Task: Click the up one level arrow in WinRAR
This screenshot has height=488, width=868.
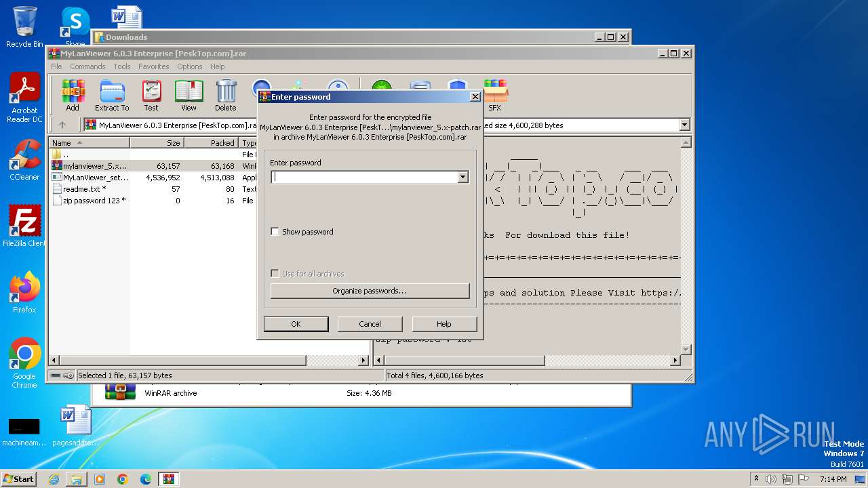Action: click(x=62, y=125)
